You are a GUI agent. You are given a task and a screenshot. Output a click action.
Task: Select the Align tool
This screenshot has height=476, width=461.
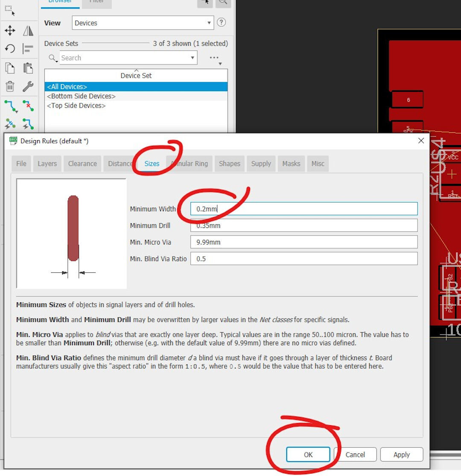click(28, 49)
